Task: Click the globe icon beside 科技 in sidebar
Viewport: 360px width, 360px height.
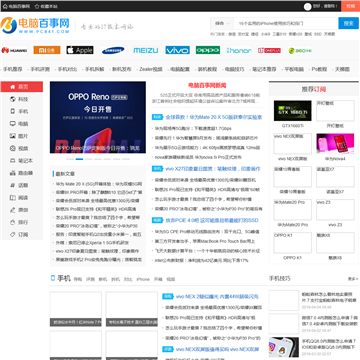Action: click(13, 99)
